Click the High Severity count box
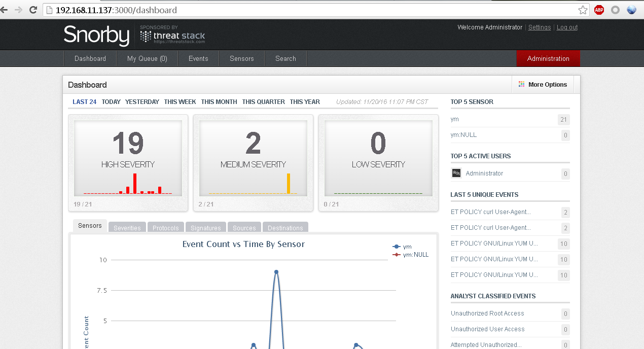The height and width of the screenshot is (349, 644). (128, 158)
